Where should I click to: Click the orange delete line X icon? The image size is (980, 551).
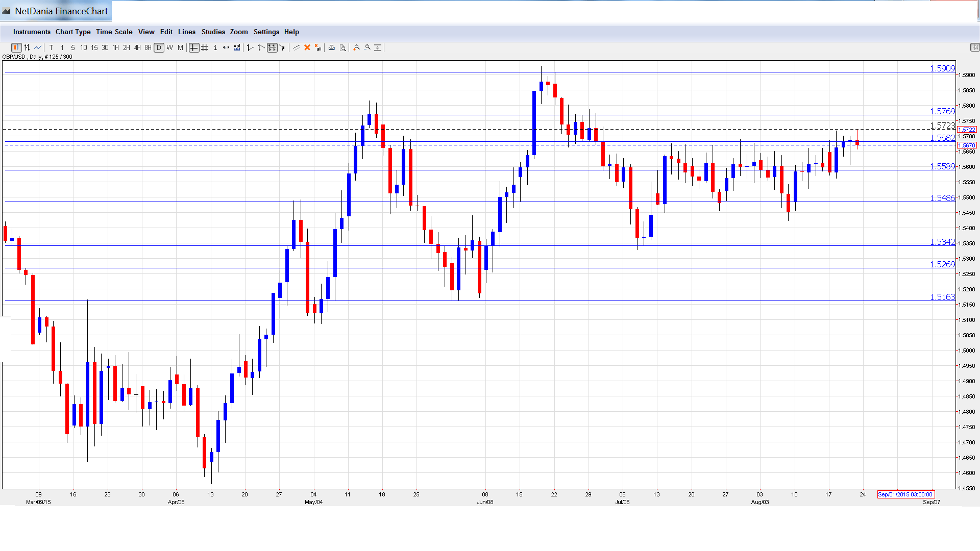tap(307, 47)
